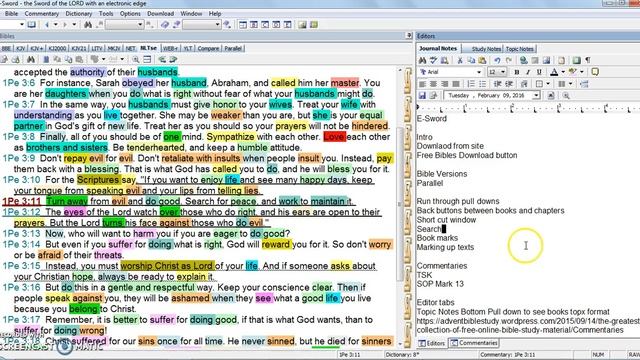Redo last editor action
640x360 pixels.
[x=509, y=60]
